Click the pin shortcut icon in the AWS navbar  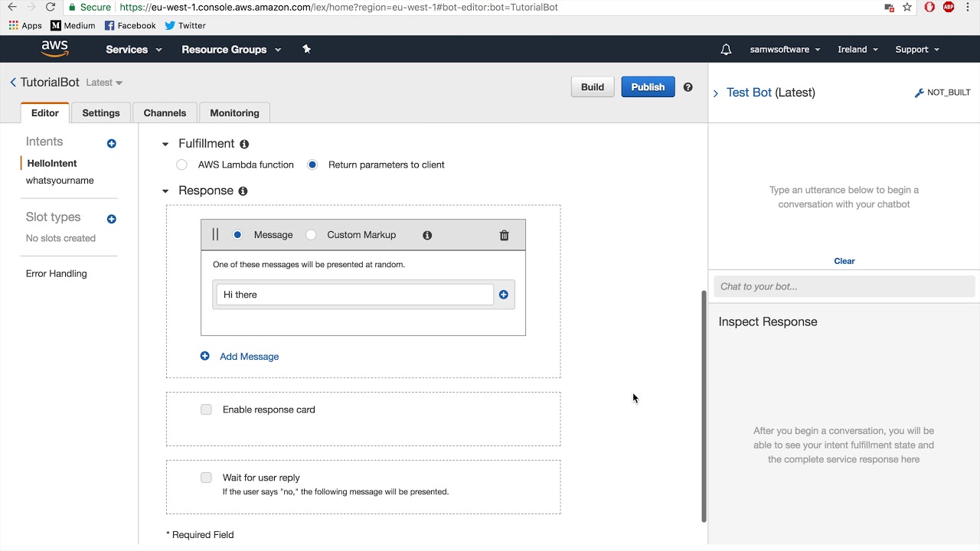pyautogui.click(x=306, y=49)
